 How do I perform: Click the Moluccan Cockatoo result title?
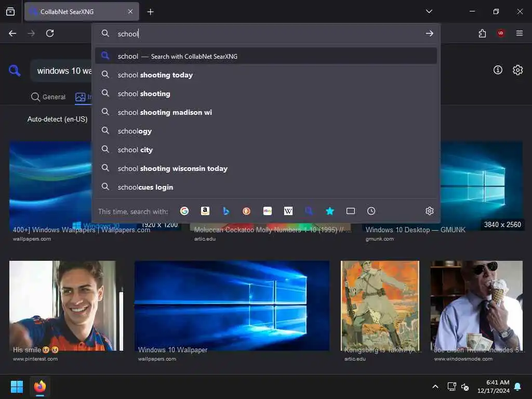[x=272, y=230]
